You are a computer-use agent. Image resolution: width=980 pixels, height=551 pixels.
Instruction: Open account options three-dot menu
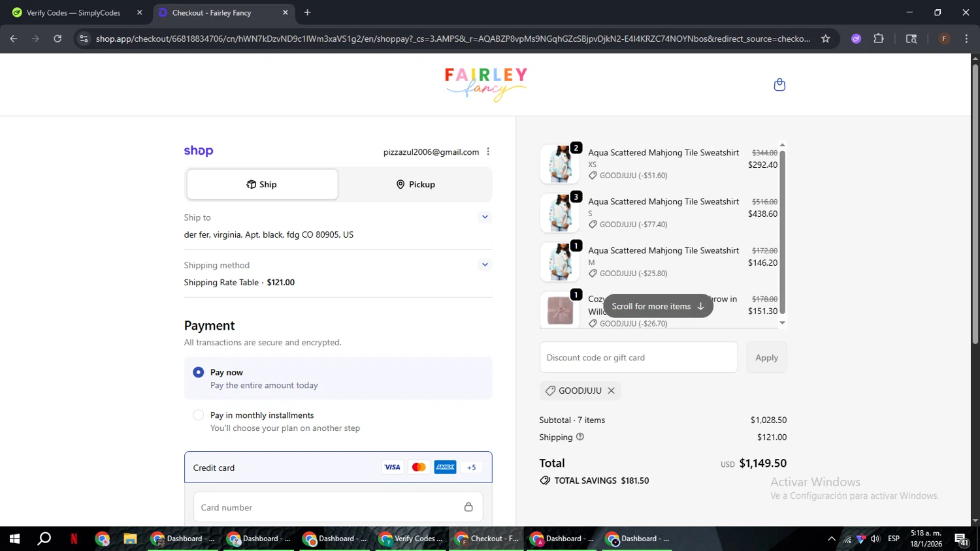(x=488, y=151)
